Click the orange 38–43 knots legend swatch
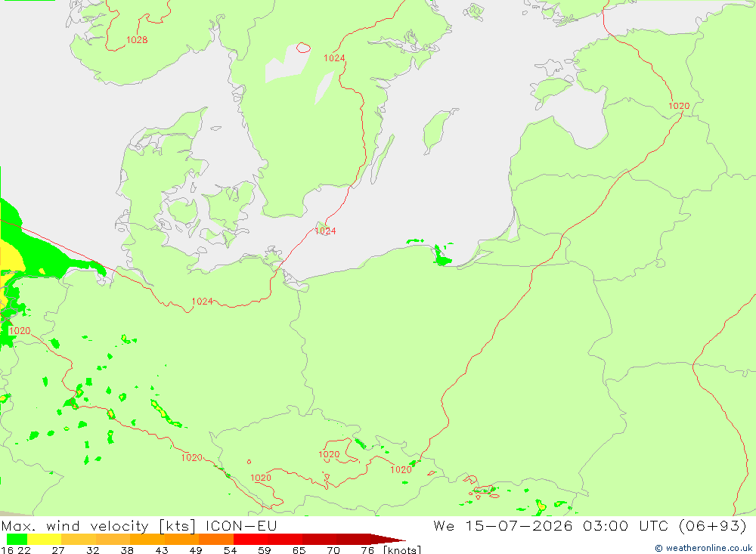756x554 pixels. click(147, 539)
